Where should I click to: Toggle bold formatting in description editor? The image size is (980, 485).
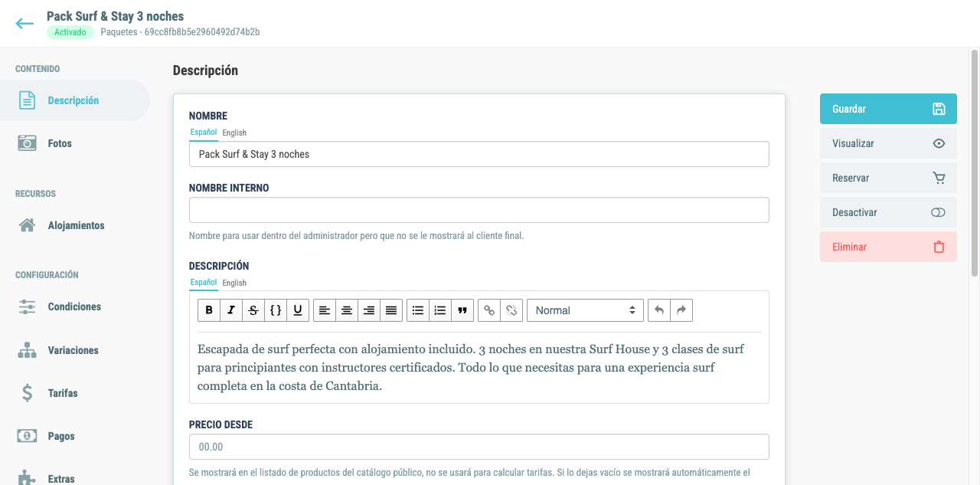tap(209, 310)
